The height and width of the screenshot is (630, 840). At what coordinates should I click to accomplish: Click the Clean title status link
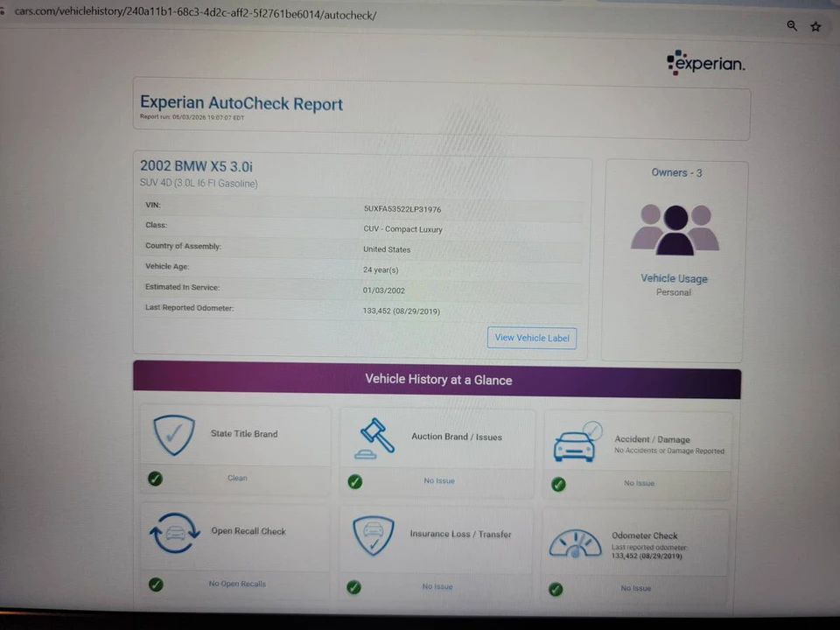coord(237,478)
